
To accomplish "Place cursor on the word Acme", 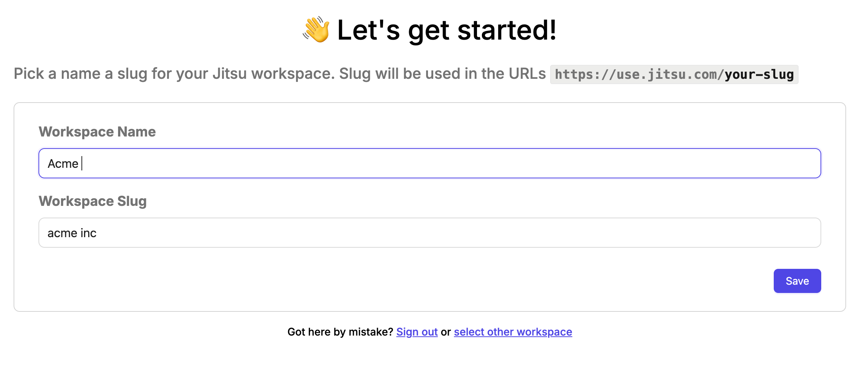I will [x=63, y=164].
